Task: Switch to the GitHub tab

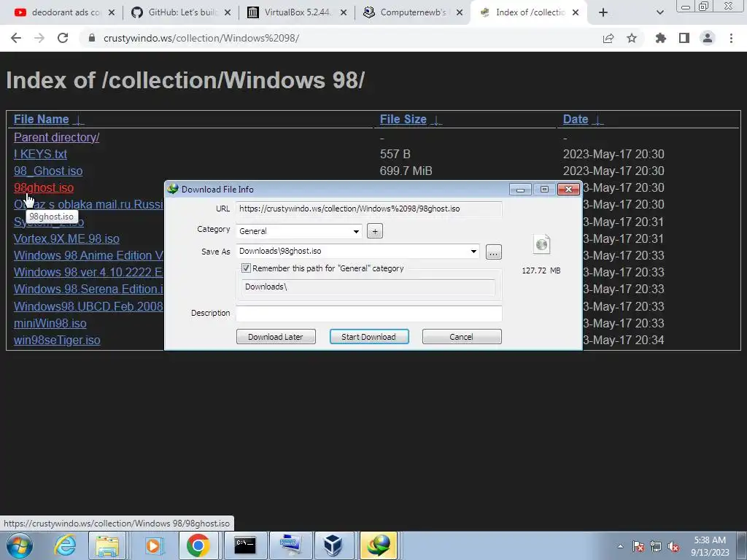Action: (x=180, y=12)
